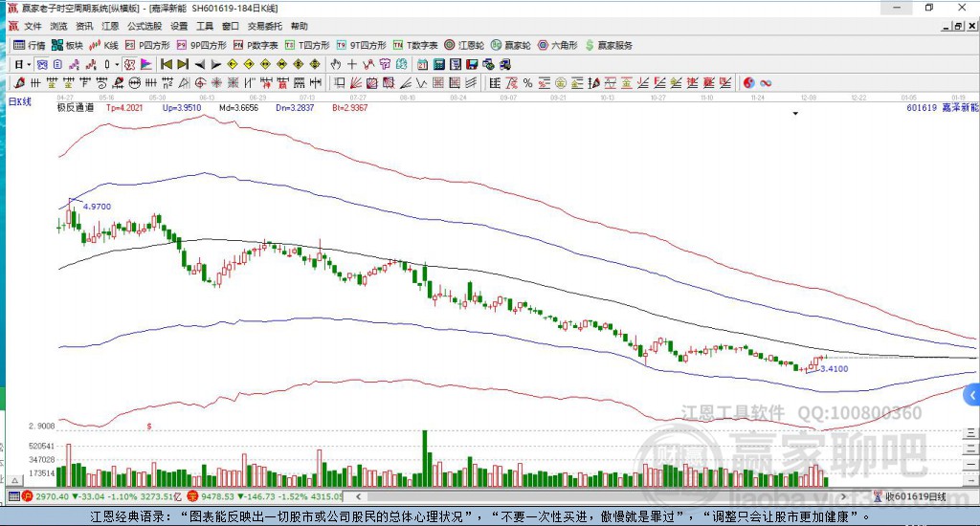Open the 9P四方形 tool
The image size is (980, 526).
click(201, 45)
